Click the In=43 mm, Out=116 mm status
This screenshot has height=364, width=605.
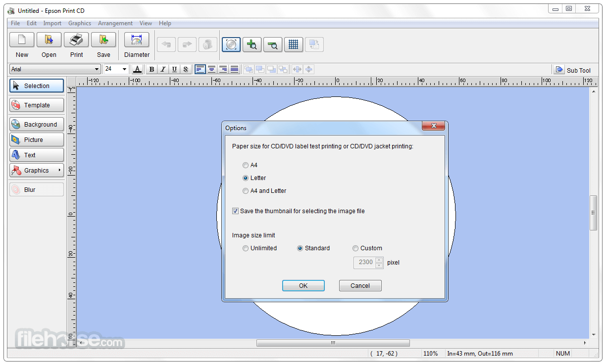click(480, 354)
